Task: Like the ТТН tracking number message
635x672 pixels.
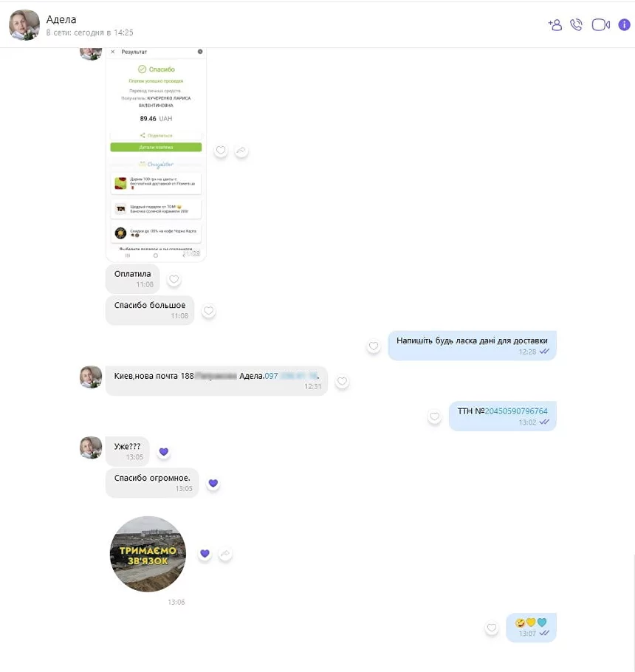Action: (x=434, y=416)
